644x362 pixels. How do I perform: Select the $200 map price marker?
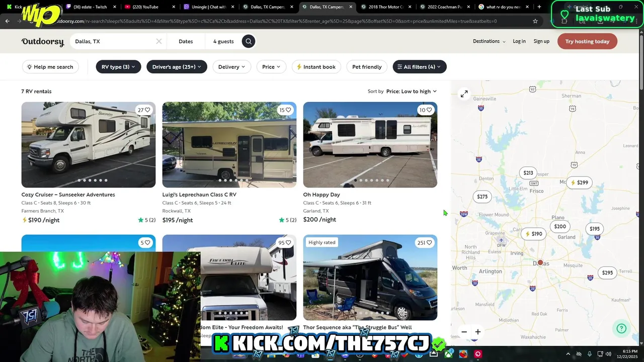(x=560, y=227)
